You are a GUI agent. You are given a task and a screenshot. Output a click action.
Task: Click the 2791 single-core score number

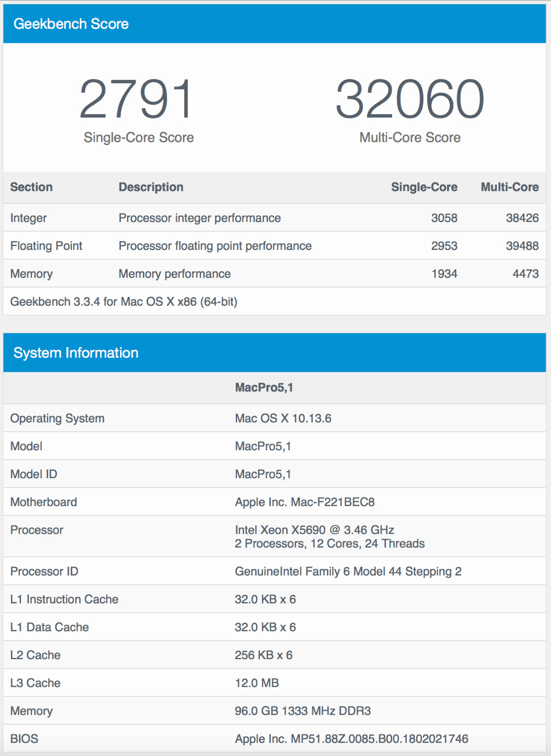[137, 99]
